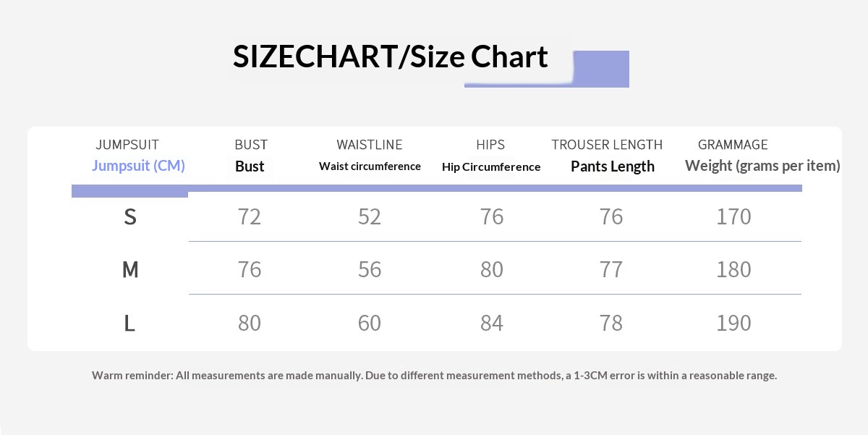868x435 pixels.
Task: Click the waist value 56 for size M
Action: tap(370, 269)
